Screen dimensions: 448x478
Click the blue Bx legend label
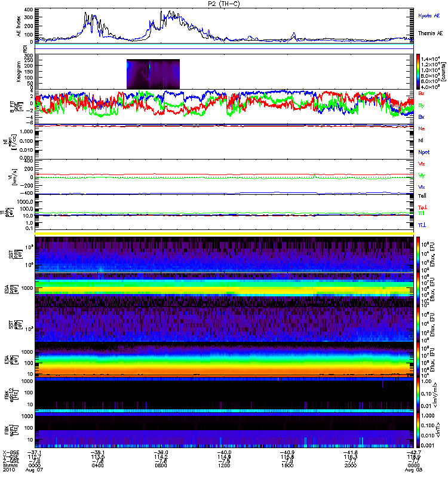421,117
